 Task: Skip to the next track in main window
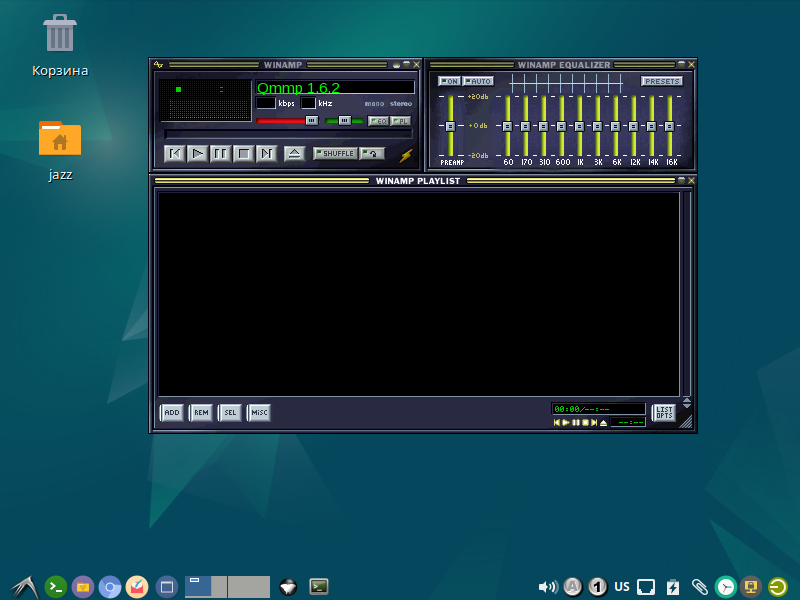click(x=266, y=154)
